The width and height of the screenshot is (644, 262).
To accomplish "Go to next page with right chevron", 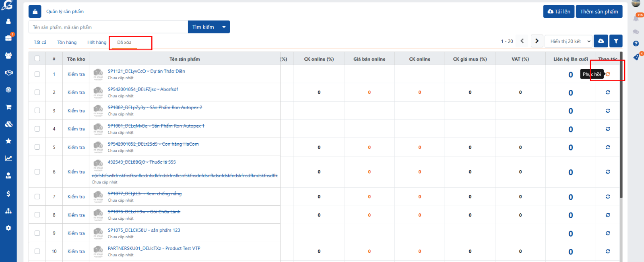I will [537, 41].
